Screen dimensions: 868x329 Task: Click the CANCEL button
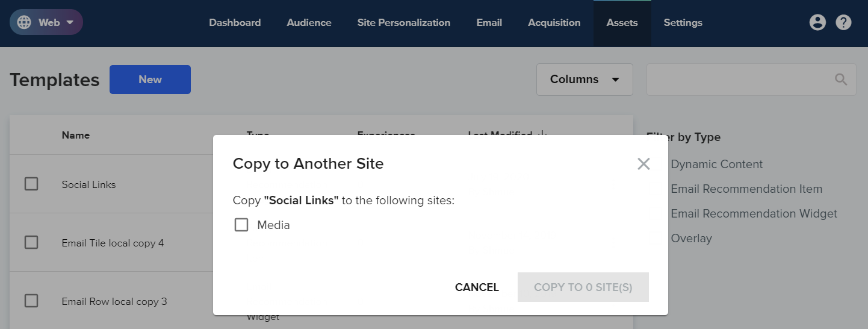point(477,287)
